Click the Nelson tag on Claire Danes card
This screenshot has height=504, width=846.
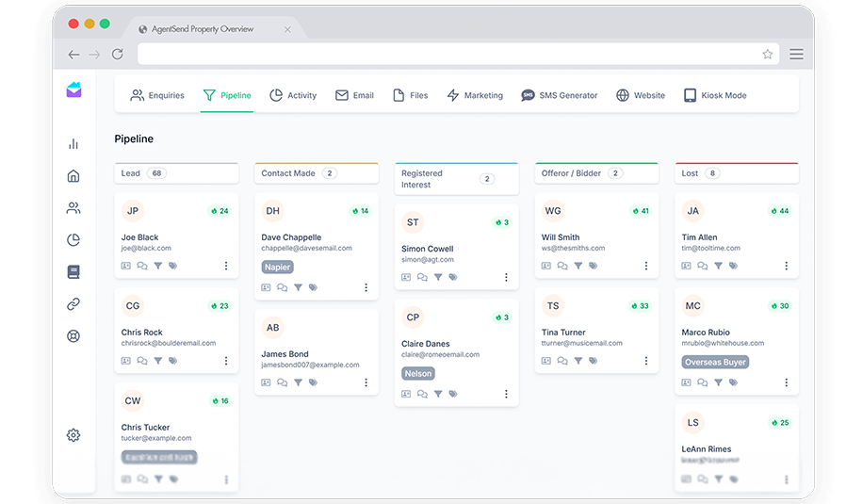click(x=418, y=373)
